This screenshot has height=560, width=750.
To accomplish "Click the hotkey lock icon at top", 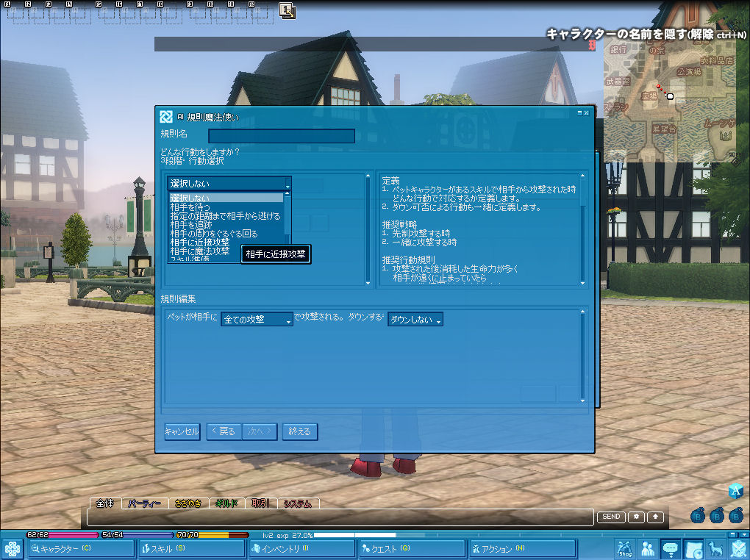I will click(x=287, y=10).
